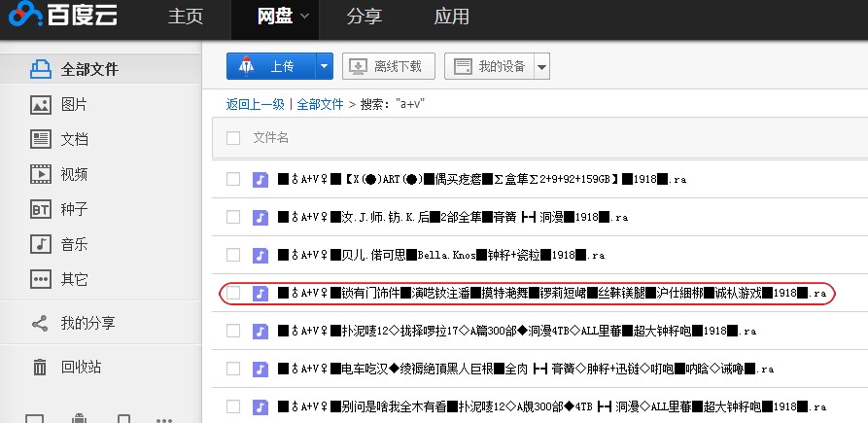This screenshot has width=868, height=423.
Task: Open the file name containing Bella.Knos
Action: point(440,255)
